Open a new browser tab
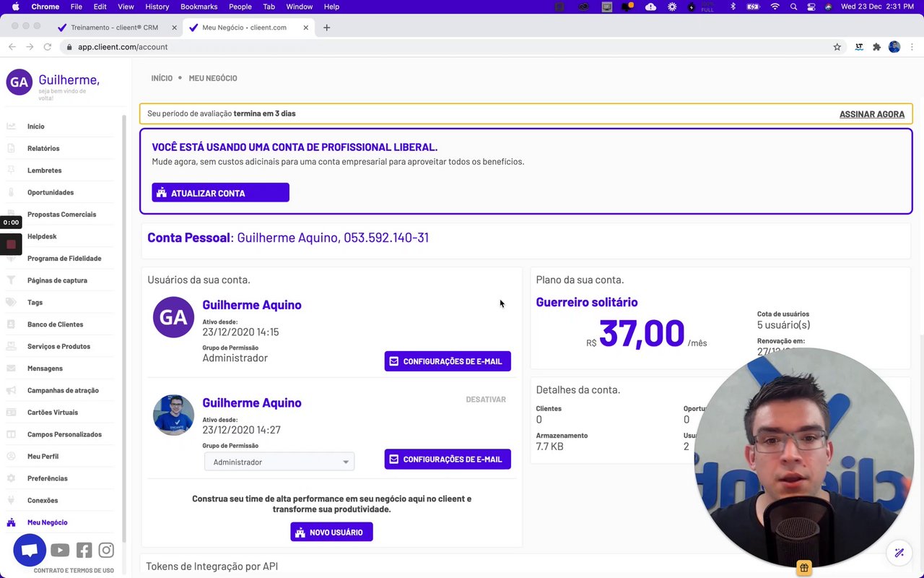 [326, 27]
